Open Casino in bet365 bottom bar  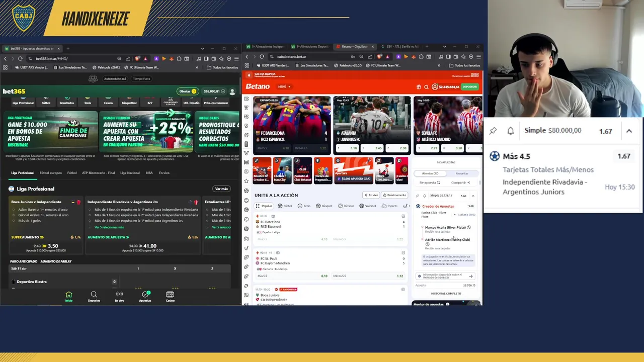click(x=170, y=297)
